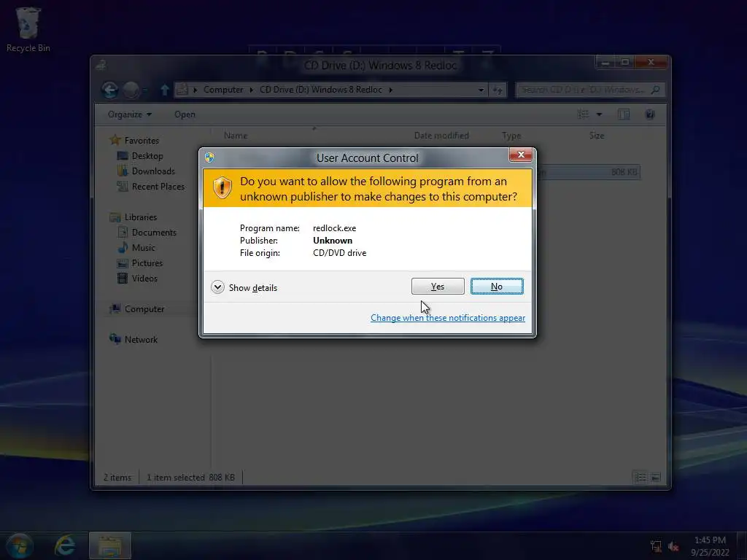Select Music library
The image size is (747, 560).
pos(143,248)
